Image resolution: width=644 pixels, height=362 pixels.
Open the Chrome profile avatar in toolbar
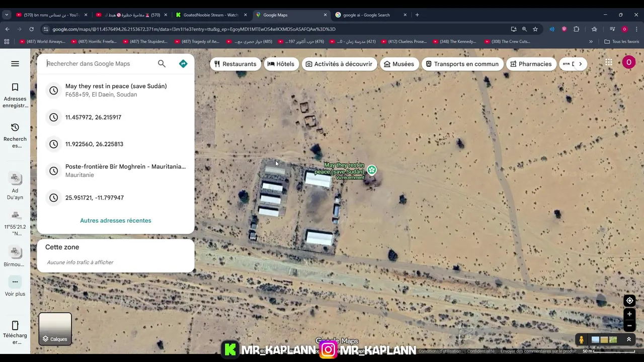pyautogui.click(x=624, y=29)
